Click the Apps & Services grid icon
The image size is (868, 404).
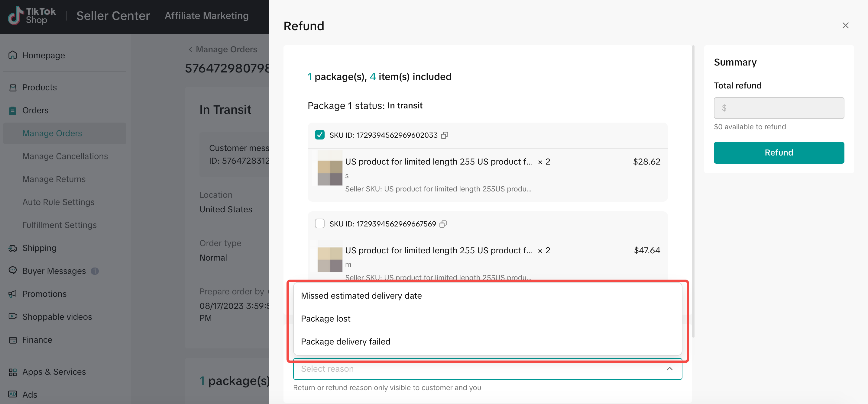[x=13, y=372]
